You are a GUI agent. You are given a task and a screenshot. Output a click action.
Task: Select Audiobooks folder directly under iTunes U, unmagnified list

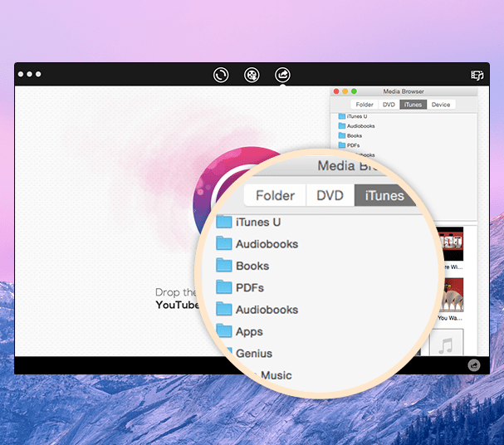357,126
